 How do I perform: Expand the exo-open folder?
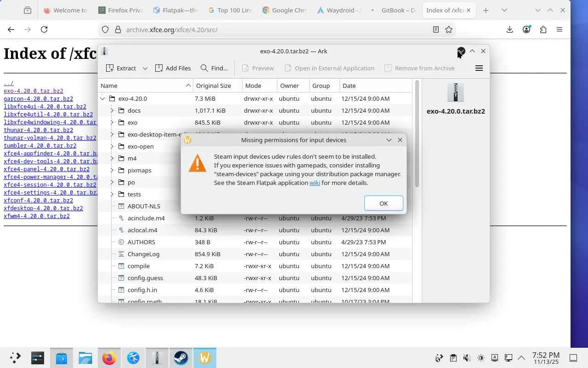tap(112, 146)
